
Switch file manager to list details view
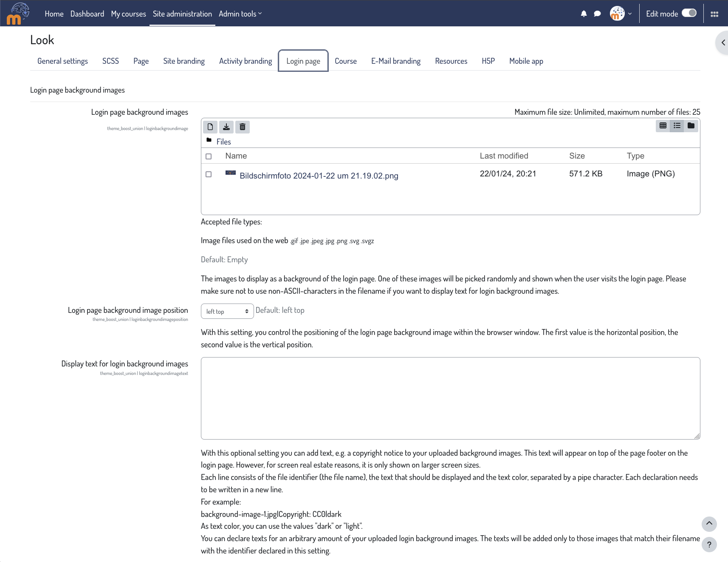(x=677, y=125)
